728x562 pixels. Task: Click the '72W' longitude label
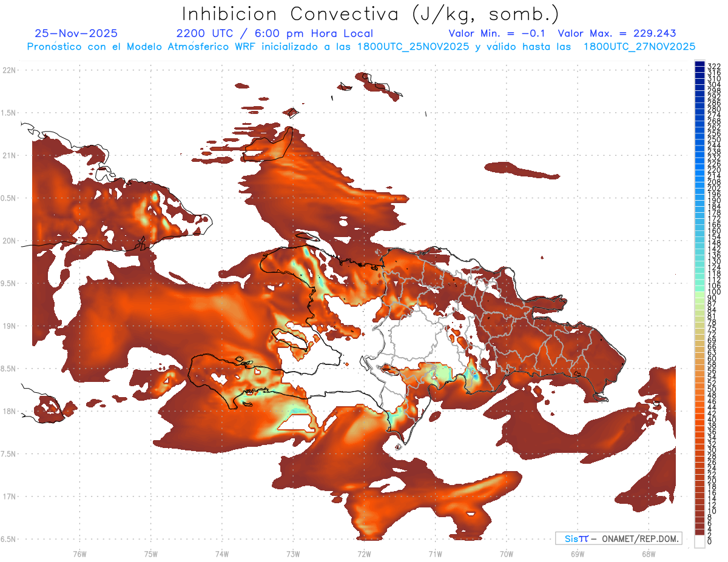tap(364, 554)
